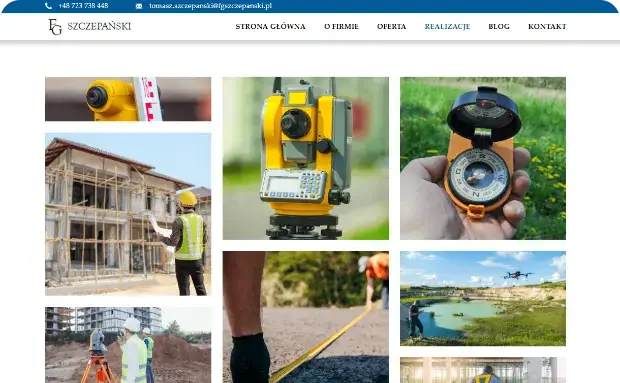Open the drone over quarry lake photo
This screenshot has height=383, width=620.
pyautogui.click(x=483, y=298)
